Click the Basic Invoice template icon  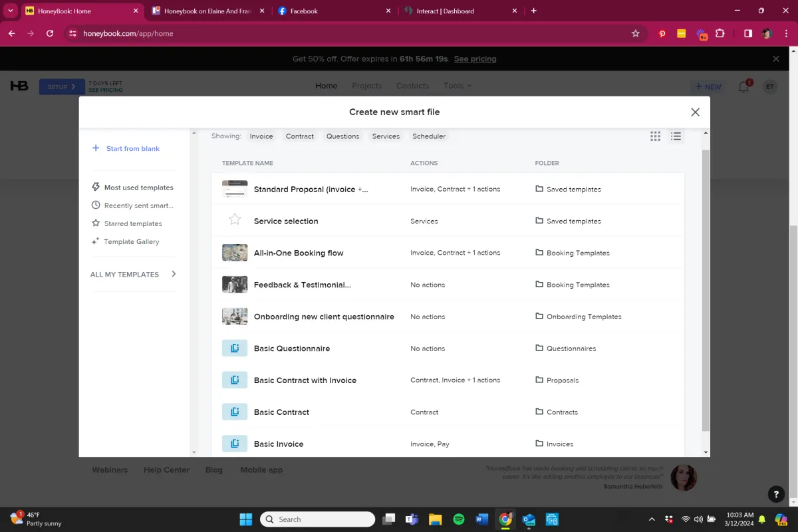point(235,444)
